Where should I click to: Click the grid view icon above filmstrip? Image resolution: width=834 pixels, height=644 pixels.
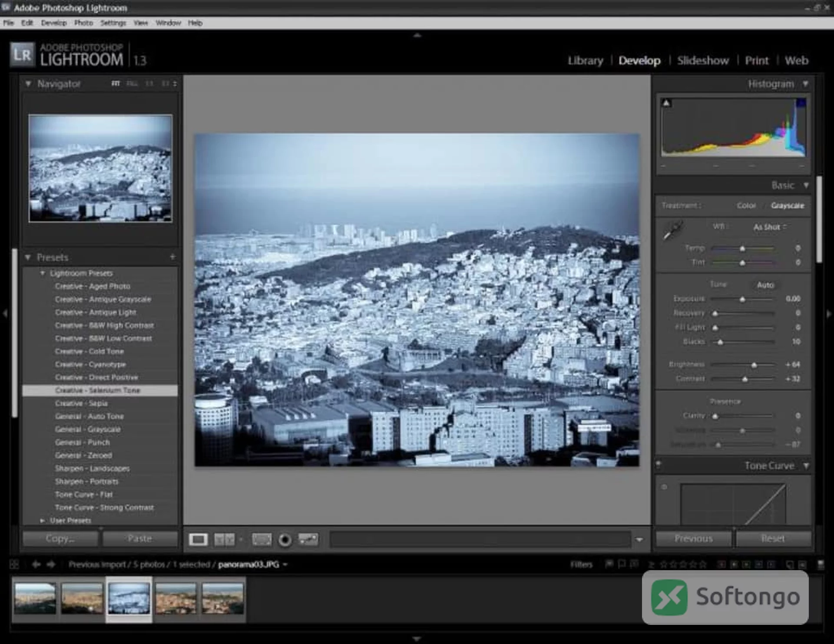click(x=14, y=564)
